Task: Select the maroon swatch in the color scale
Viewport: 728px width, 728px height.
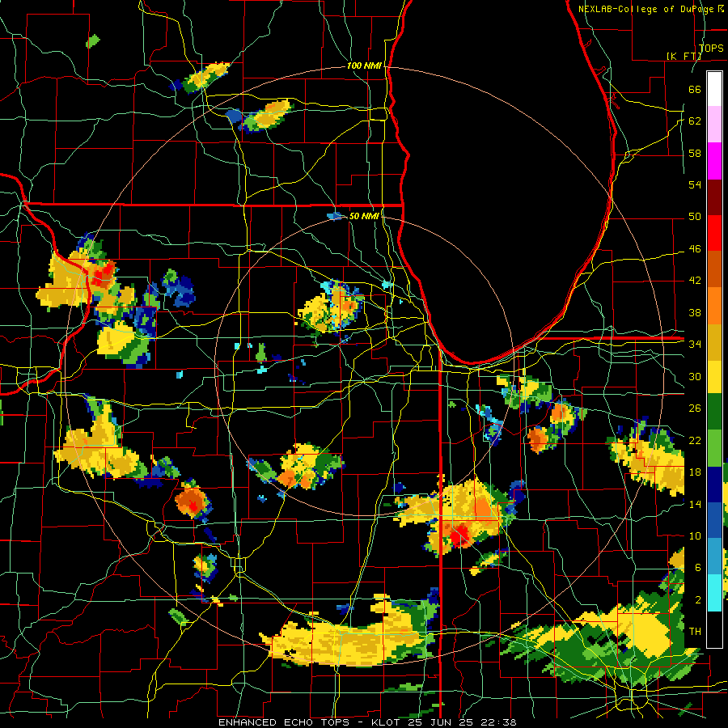Action: point(714,197)
